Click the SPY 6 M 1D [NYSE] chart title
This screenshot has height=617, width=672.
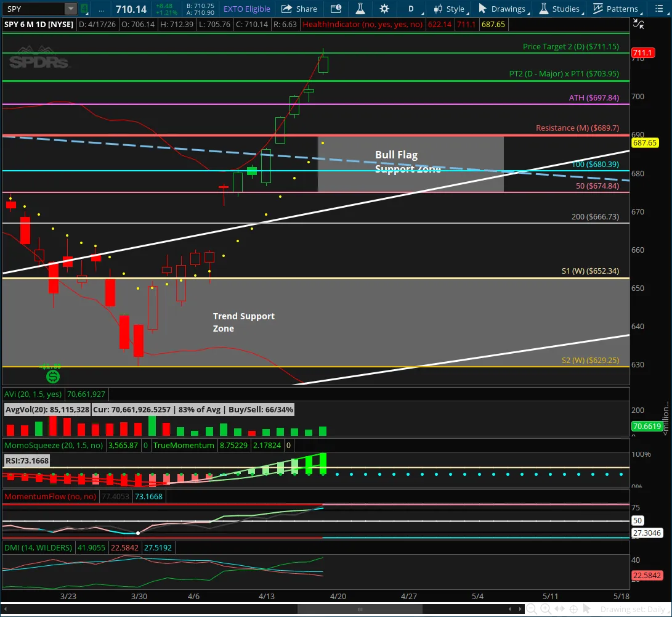click(39, 25)
